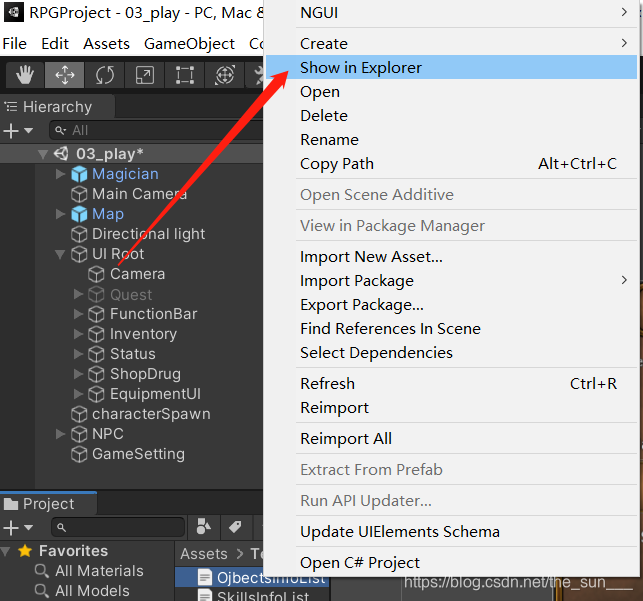The height and width of the screenshot is (601, 643).
Task: Open the Assets menu
Action: click(x=106, y=43)
